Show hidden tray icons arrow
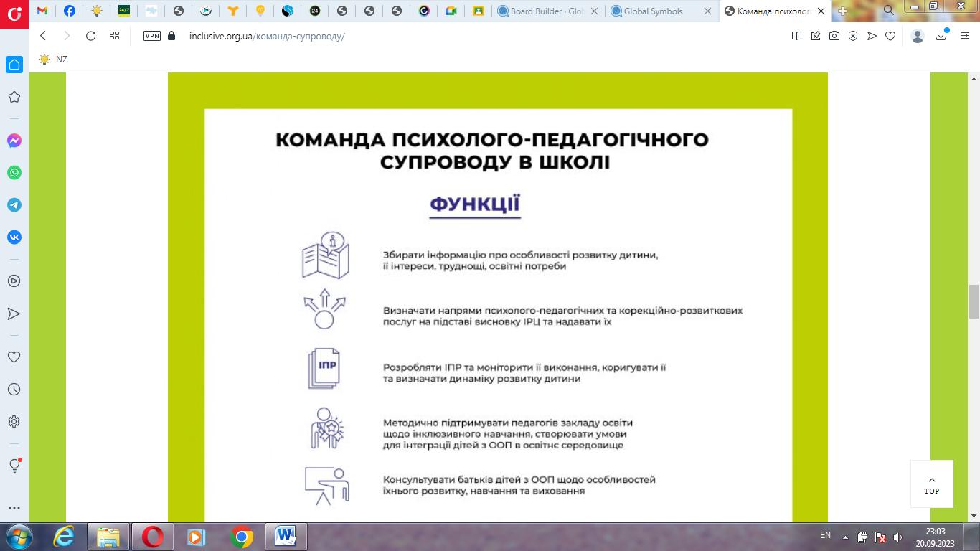This screenshot has height=551, width=980. coord(846,537)
